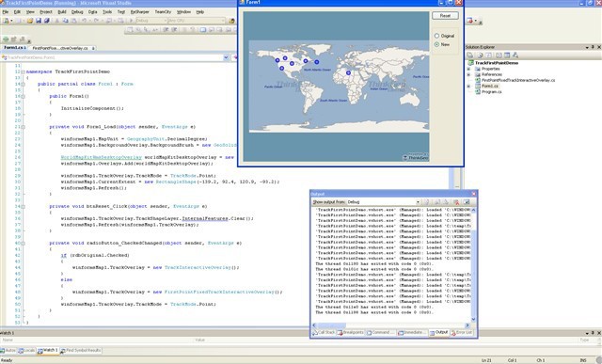Select the Watch 1 tab
The image size is (602, 364).
[x=48, y=351]
